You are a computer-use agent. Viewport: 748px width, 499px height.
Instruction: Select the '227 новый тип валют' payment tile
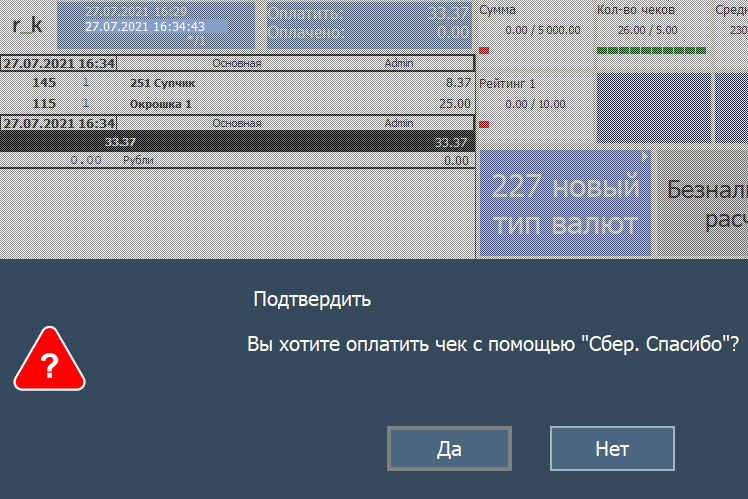[x=565, y=204]
